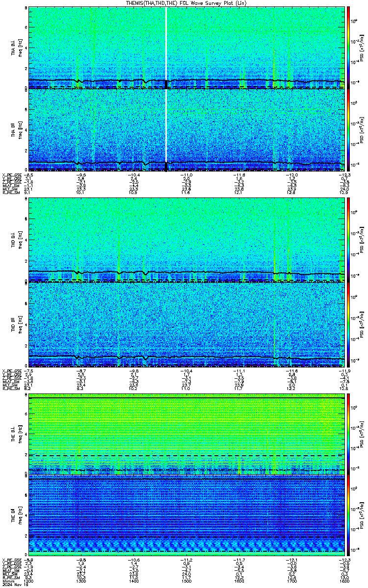Click the THA B-perpendicular spectrogram panel
The height and width of the screenshot is (588, 368).
click(186, 48)
